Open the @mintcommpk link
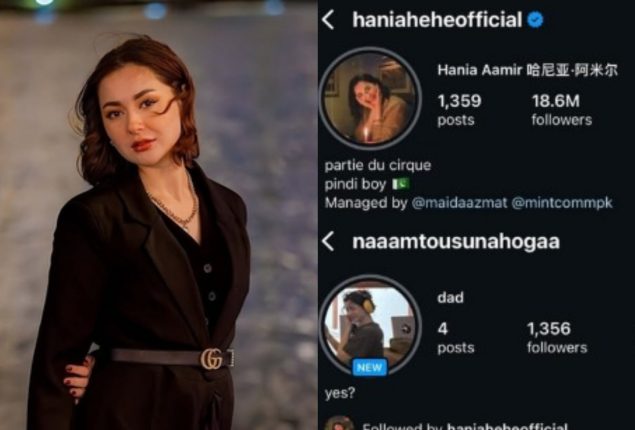Viewport: 635px width, 430px height. tap(562, 202)
